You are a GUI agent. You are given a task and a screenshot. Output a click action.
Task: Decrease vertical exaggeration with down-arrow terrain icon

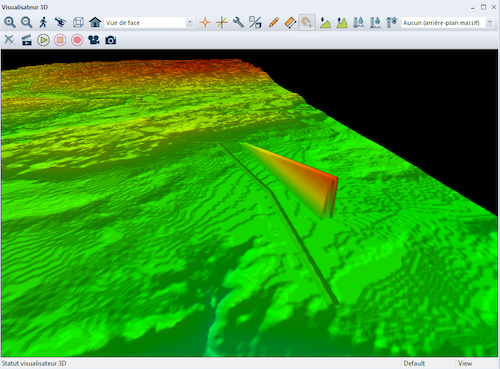point(325,23)
